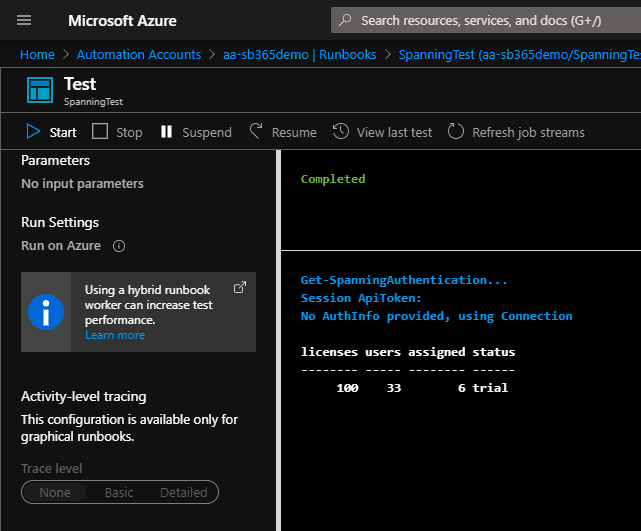Image resolution: width=641 pixels, height=531 pixels.
Task: Click the No AuthInfo provided output line
Action: pyautogui.click(x=437, y=316)
